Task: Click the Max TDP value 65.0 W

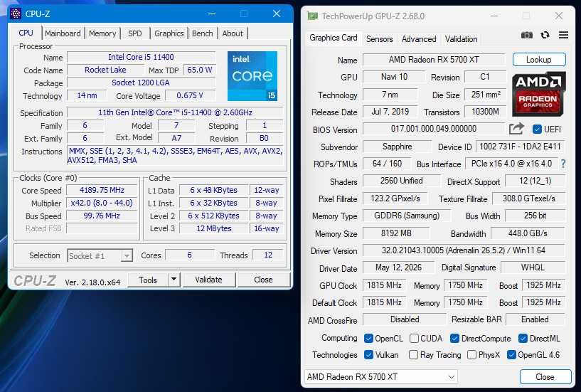Action: [x=199, y=70]
